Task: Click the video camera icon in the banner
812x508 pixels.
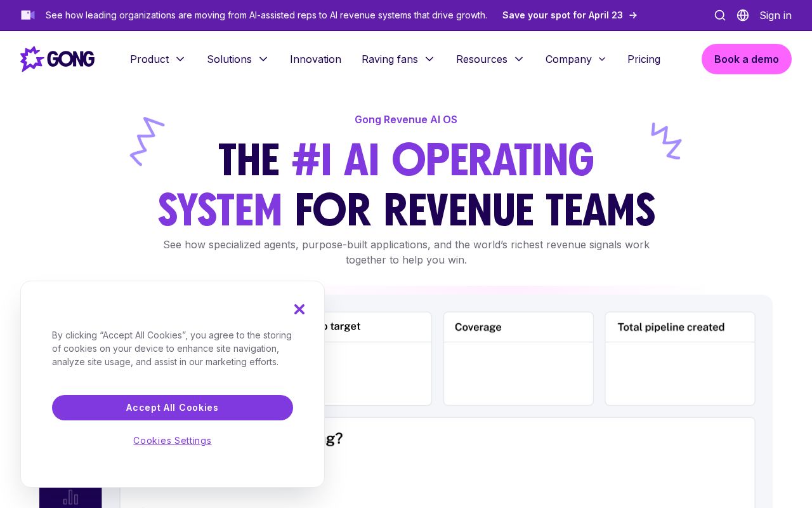Action: [27, 15]
